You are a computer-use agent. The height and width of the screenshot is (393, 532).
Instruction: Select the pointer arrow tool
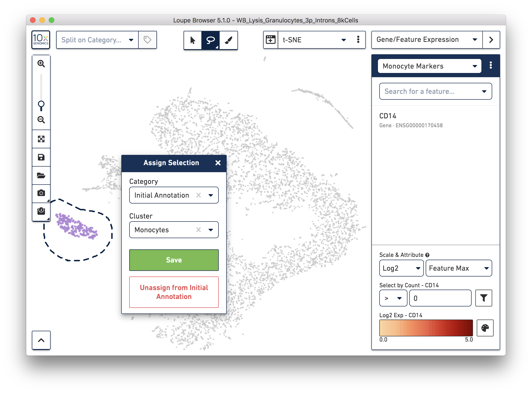[193, 40]
